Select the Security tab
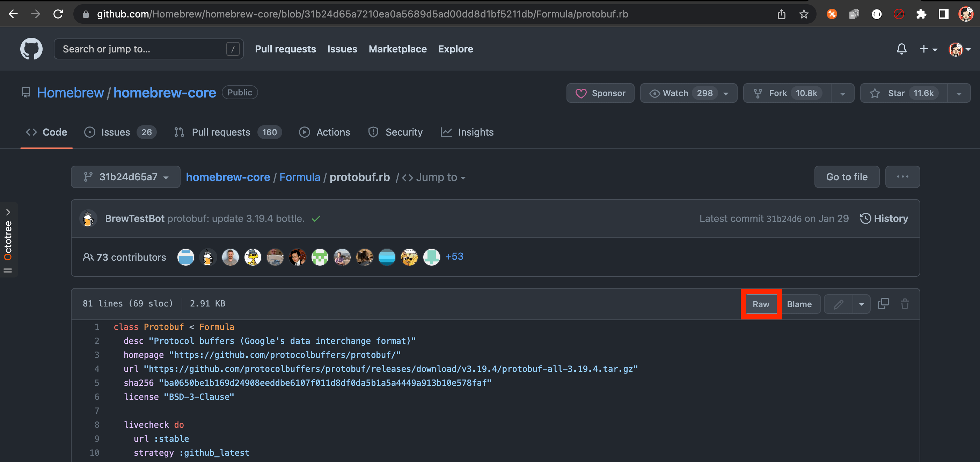 pyautogui.click(x=395, y=132)
